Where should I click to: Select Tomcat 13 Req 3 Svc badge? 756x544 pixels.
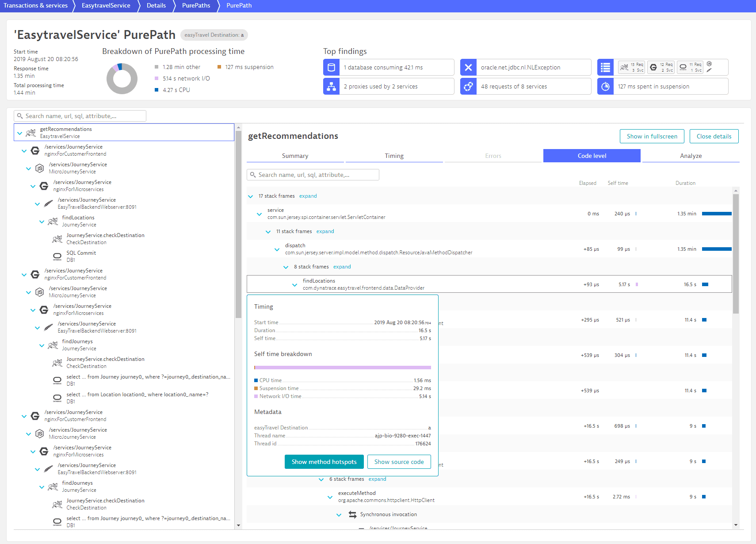(631, 67)
